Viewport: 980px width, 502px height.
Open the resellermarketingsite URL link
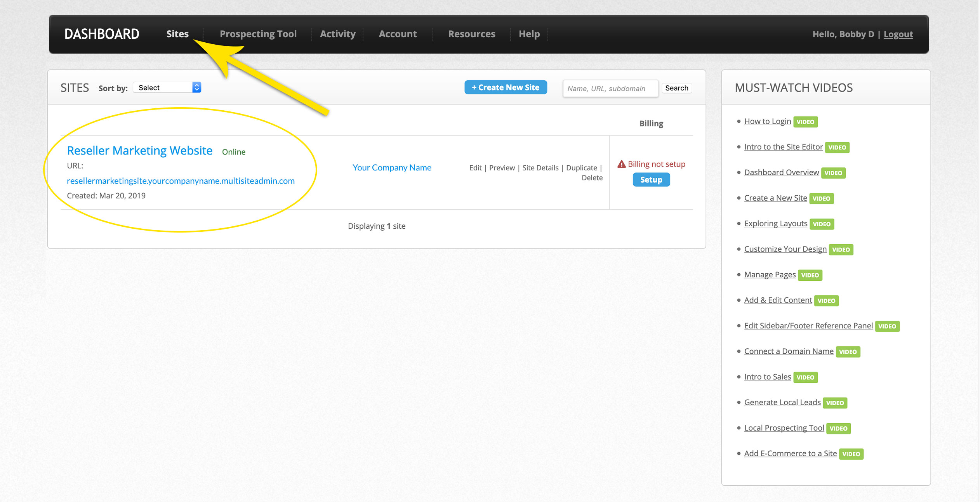(x=181, y=181)
